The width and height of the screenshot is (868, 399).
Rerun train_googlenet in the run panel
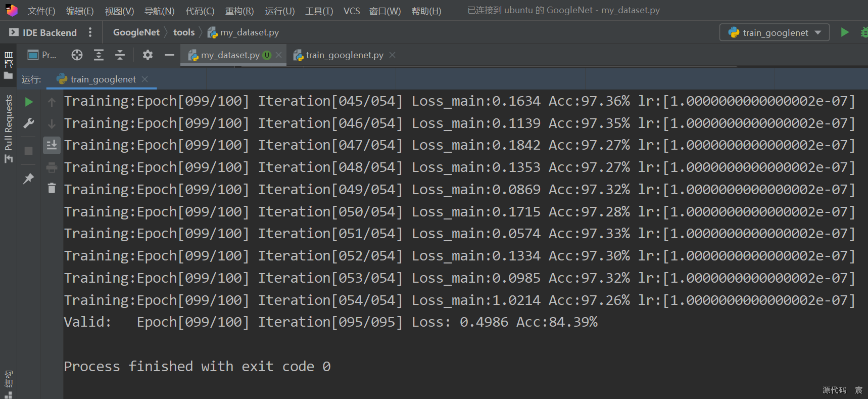29,102
